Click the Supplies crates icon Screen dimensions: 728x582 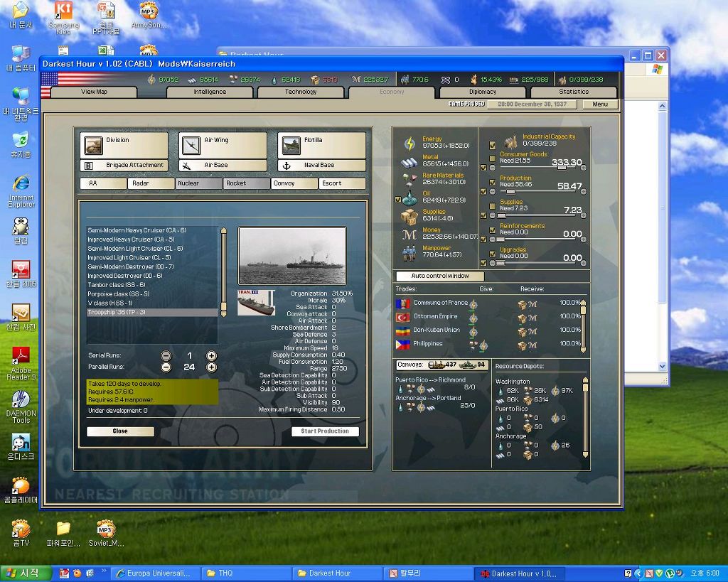[409, 216]
